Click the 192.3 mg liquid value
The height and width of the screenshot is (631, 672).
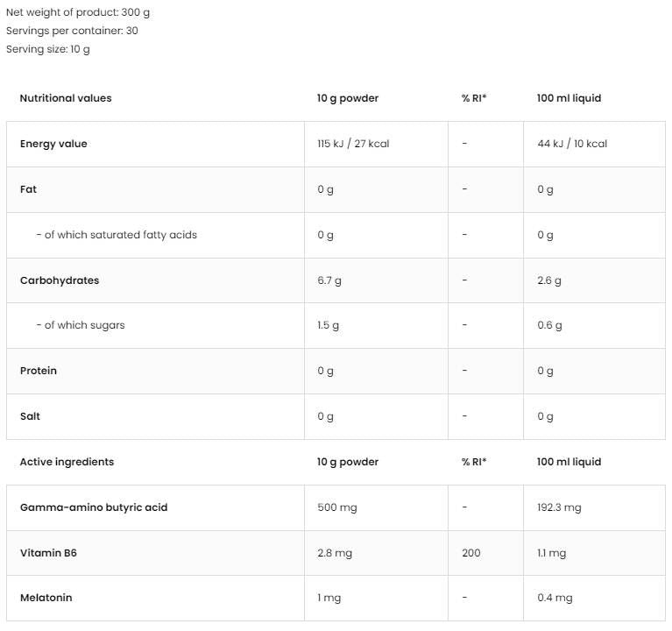tap(559, 507)
